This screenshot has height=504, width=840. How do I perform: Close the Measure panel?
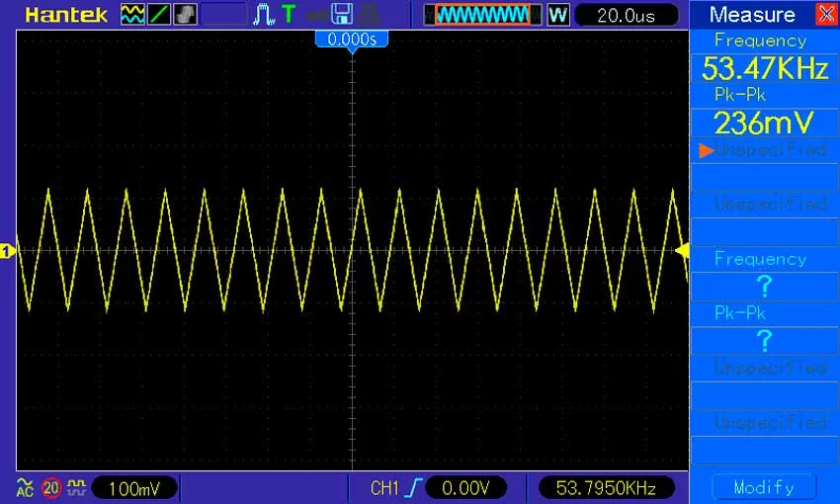825,15
